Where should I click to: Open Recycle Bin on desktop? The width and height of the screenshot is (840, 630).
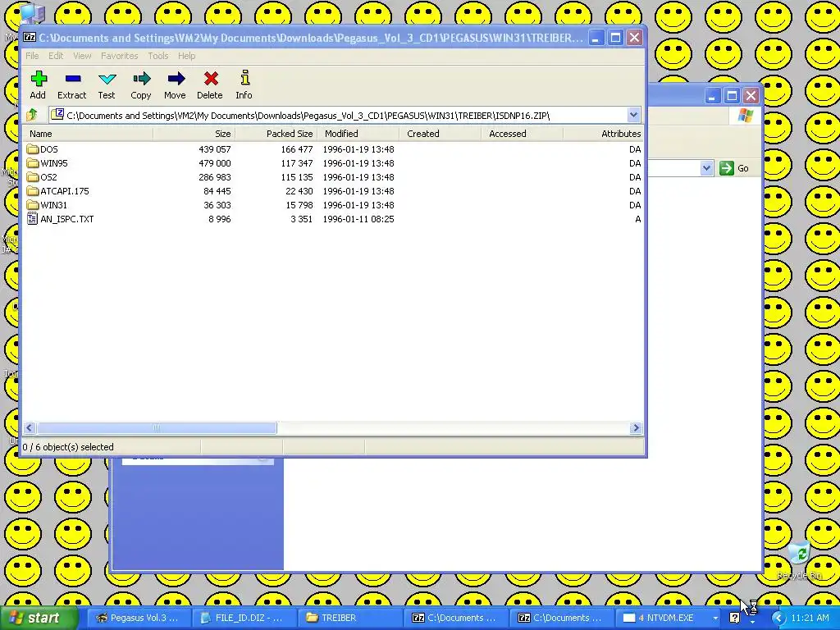(799, 559)
